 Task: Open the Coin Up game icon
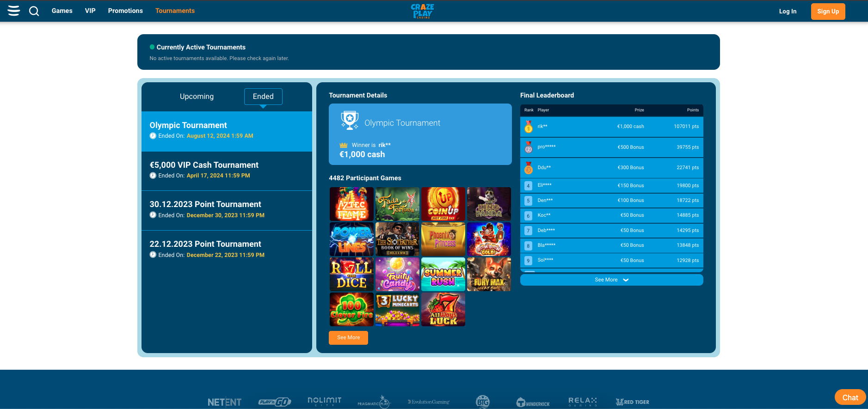[443, 204]
